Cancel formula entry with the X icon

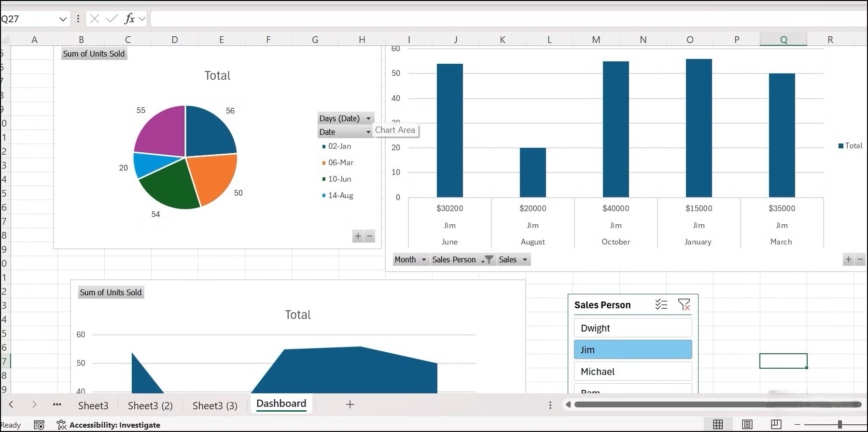(x=95, y=19)
